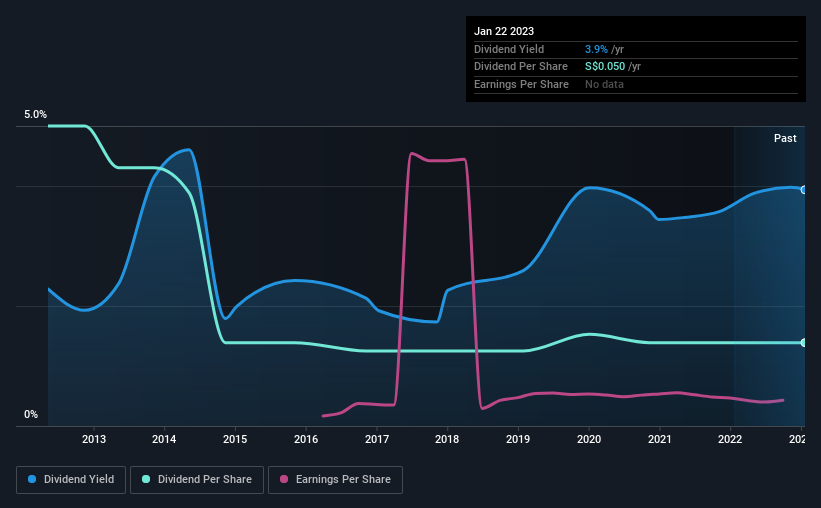The height and width of the screenshot is (508, 821).
Task: Click the Past label in shaded region
Action: click(785, 138)
